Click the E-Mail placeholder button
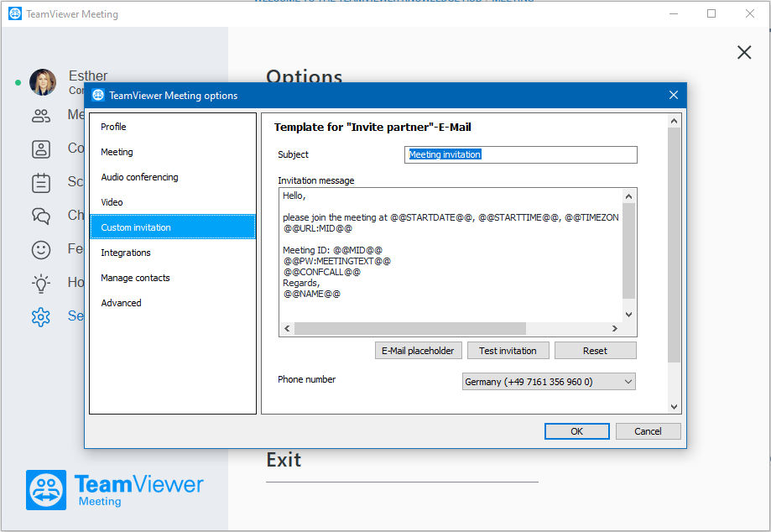This screenshot has height=532, width=771. [x=418, y=351]
